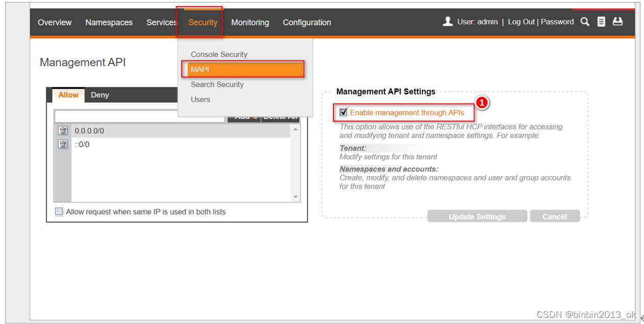
Task: Open the Configuration menu
Action: click(307, 22)
